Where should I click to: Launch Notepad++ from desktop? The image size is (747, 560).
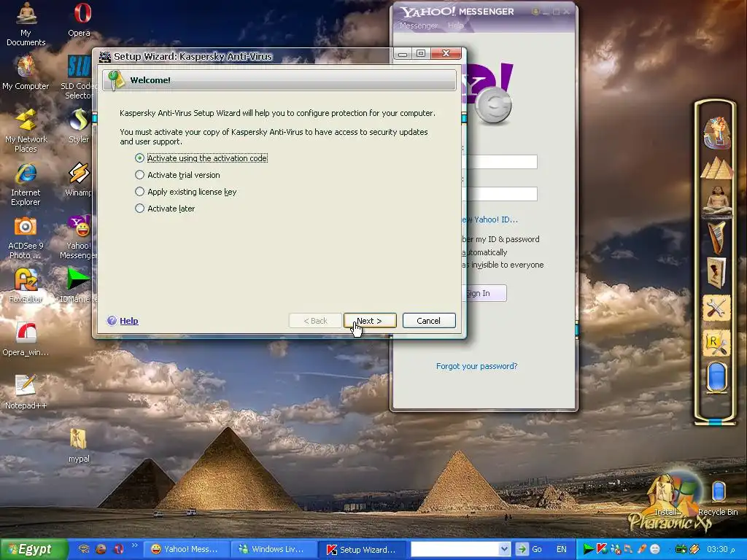click(26, 392)
